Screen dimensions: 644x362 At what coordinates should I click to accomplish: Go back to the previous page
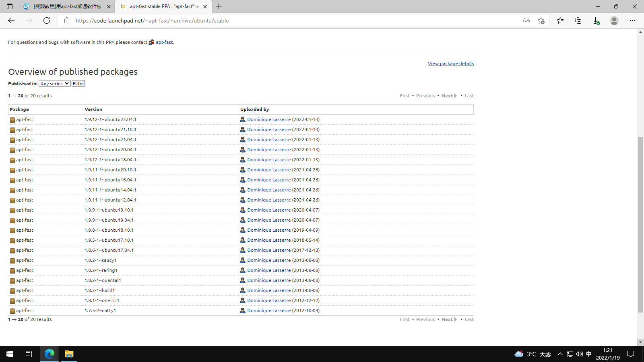click(x=11, y=21)
